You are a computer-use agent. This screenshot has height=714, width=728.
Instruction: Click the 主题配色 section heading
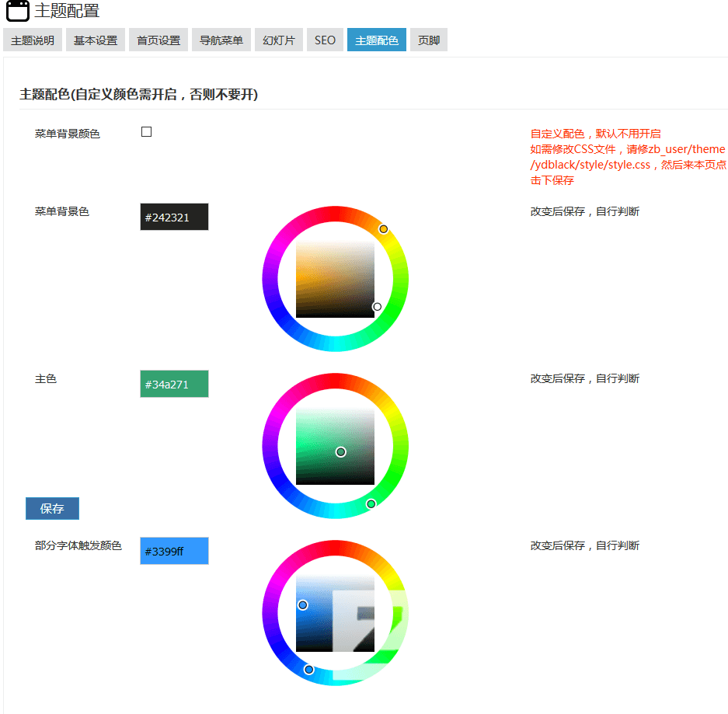click(138, 94)
